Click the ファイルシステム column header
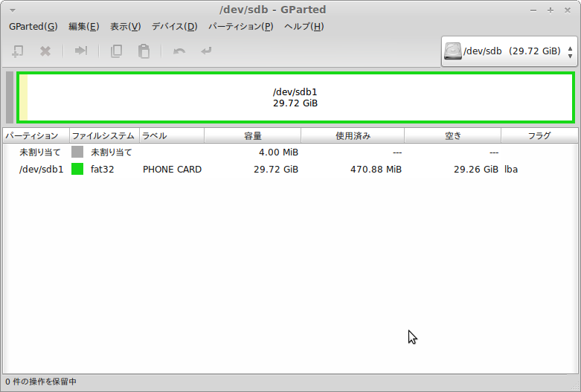This screenshot has width=581, height=392. tap(104, 136)
